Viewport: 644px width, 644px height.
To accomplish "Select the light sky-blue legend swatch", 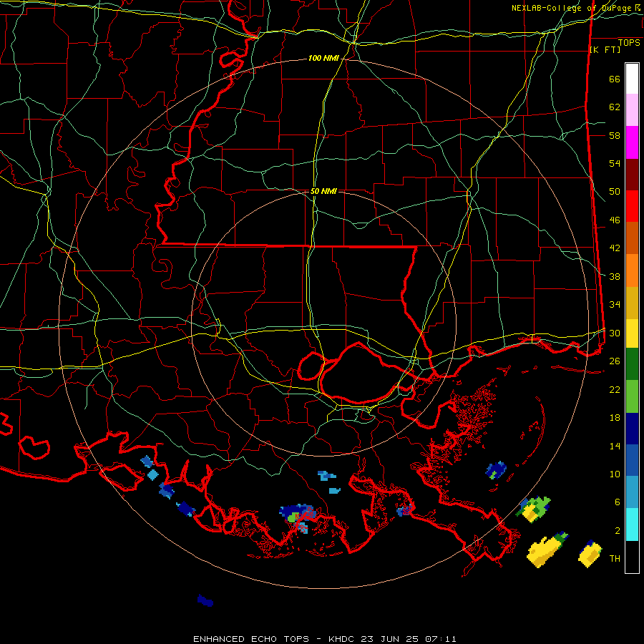I will click(x=632, y=492).
